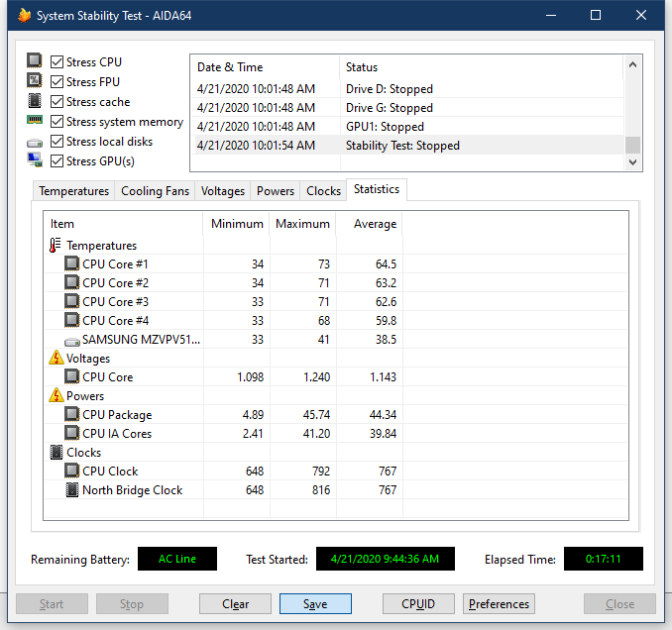Click the chip icon of Clocks group
672x630 pixels.
point(56,453)
